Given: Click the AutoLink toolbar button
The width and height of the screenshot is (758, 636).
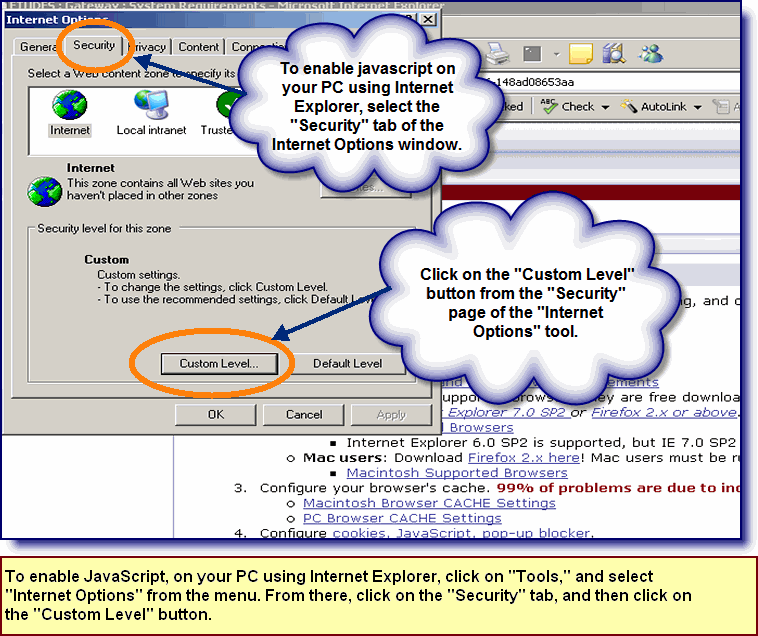Looking at the screenshot, I should coord(654,106).
